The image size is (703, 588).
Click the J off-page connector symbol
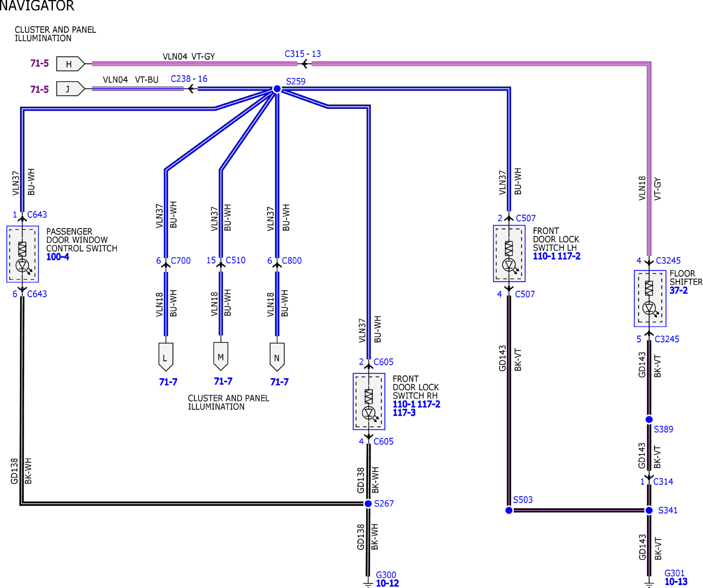tap(70, 89)
